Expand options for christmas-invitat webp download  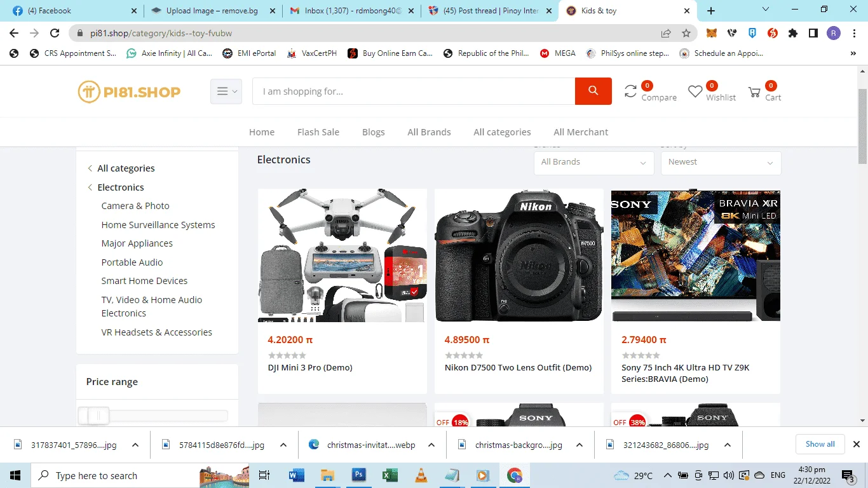(431, 445)
